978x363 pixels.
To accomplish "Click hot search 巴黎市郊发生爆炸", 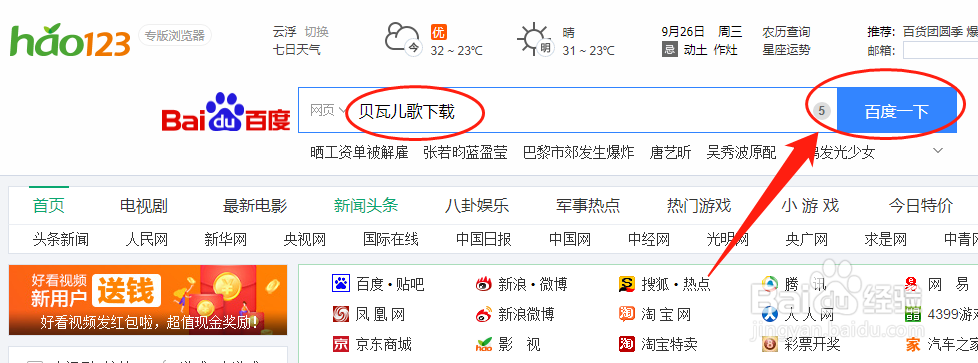I will [579, 152].
